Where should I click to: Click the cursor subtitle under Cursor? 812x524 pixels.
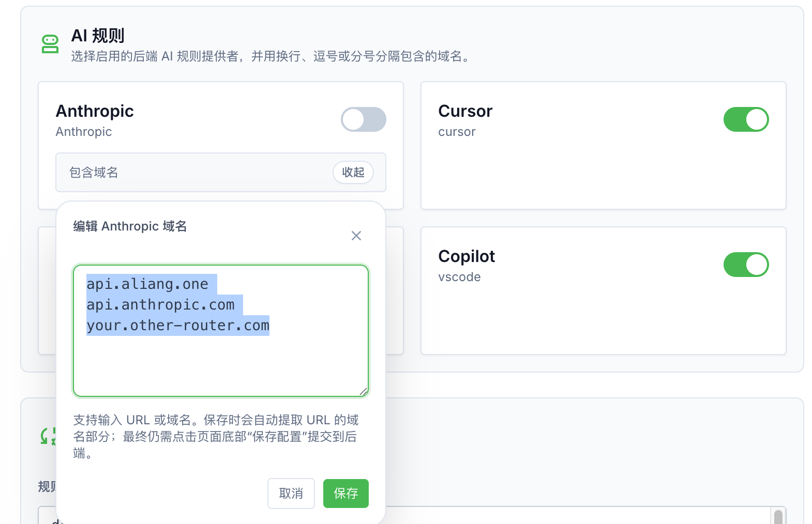(x=457, y=132)
